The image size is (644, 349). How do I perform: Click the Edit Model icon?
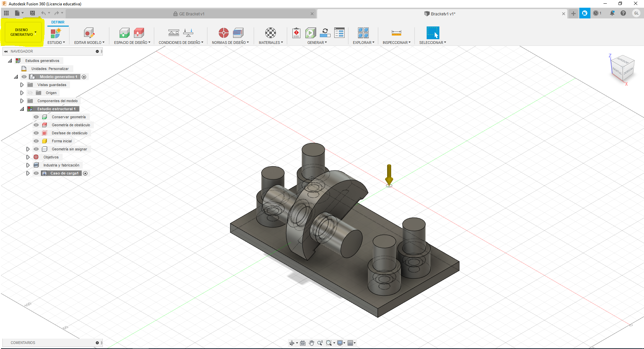(89, 33)
